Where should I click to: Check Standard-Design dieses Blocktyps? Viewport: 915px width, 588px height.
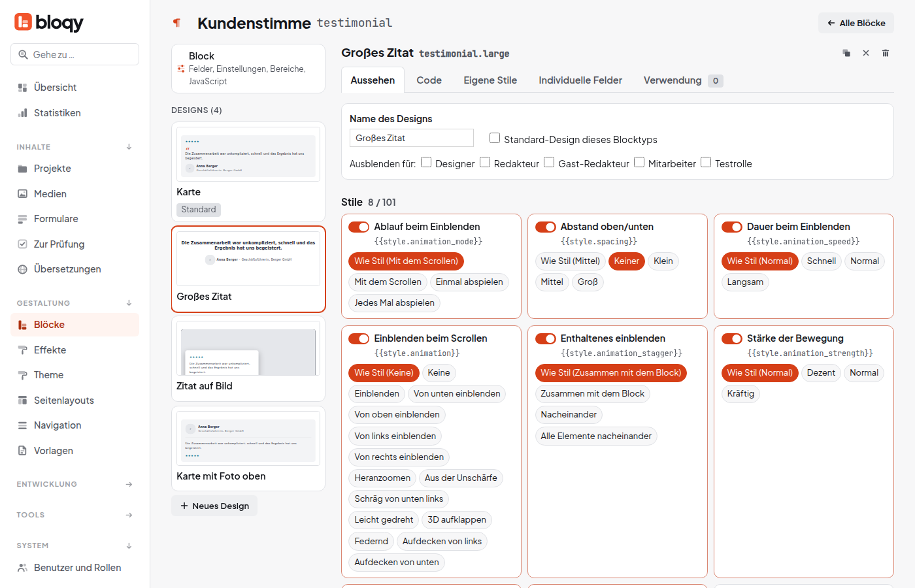tap(495, 138)
